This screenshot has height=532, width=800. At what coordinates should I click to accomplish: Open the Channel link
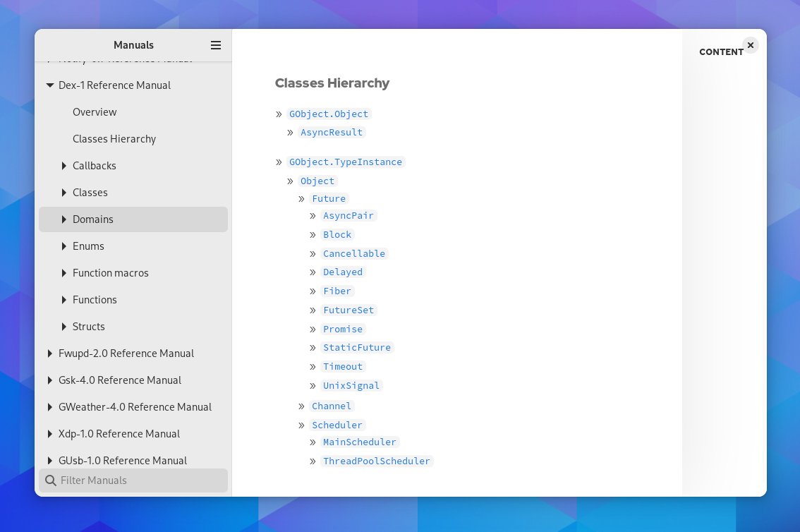point(332,406)
